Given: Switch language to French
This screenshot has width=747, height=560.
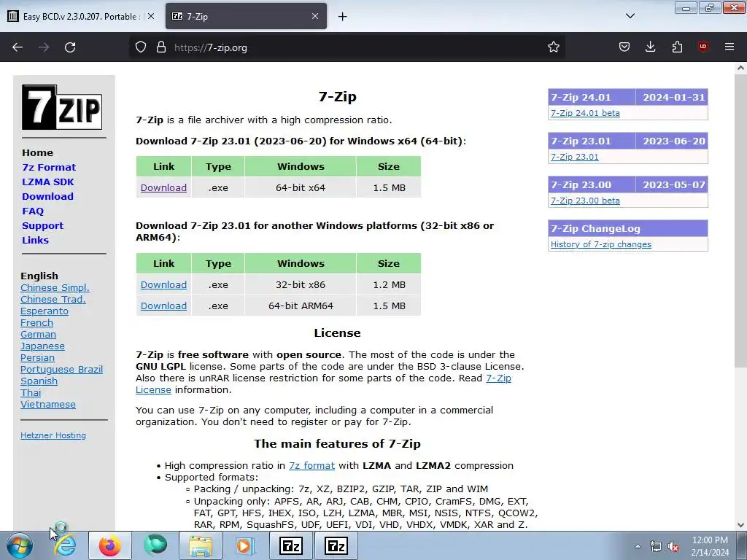Looking at the screenshot, I should click(36, 323).
